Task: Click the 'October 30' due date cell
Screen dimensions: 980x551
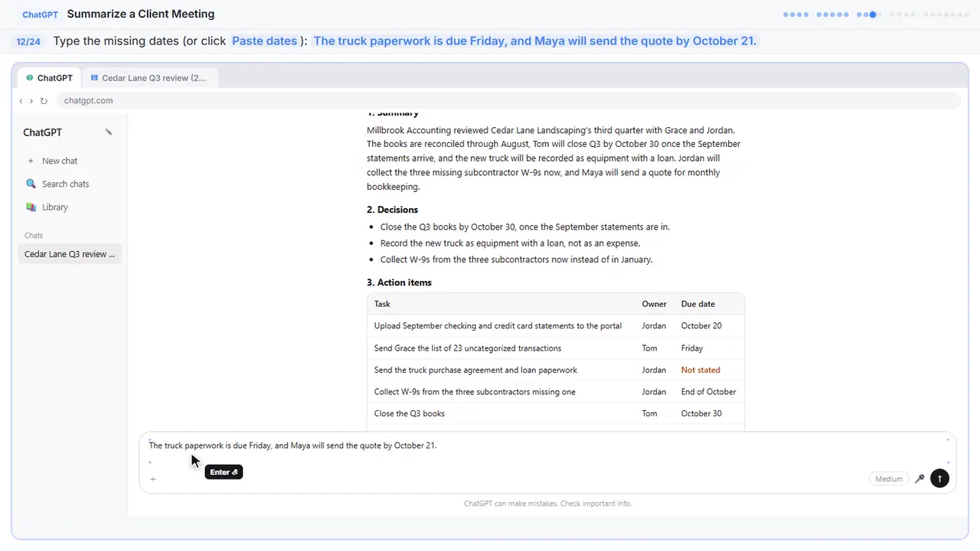Action: click(701, 414)
